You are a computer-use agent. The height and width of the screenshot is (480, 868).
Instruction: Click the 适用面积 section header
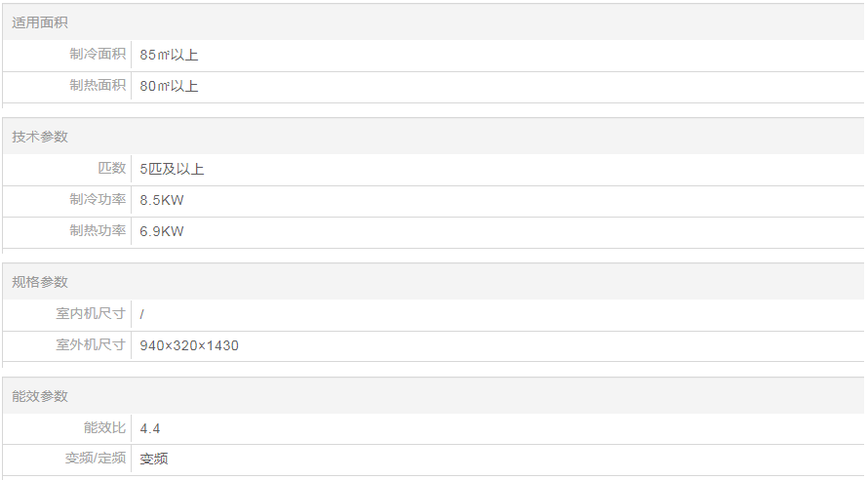pyautogui.click(x=40, y=22)
